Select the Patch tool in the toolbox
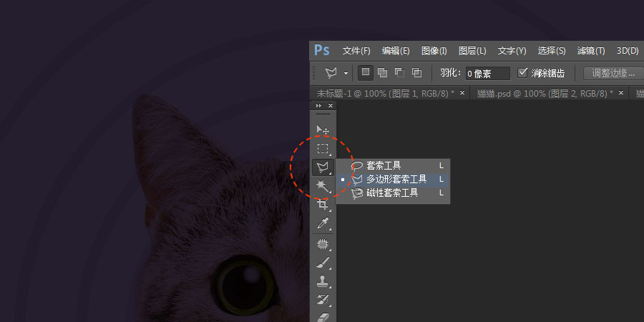 click(323, 244)
